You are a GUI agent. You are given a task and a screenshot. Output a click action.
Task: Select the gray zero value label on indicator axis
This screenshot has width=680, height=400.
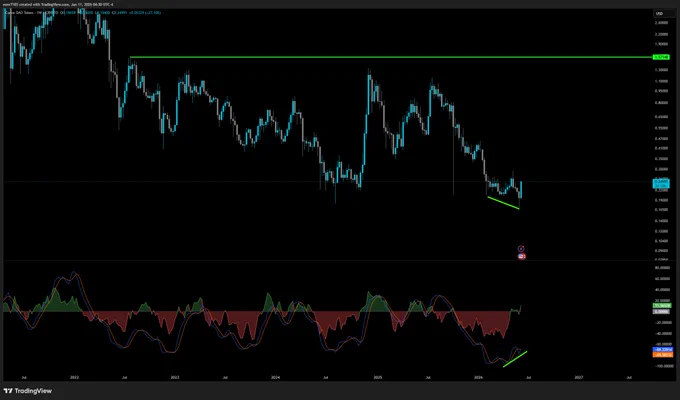tap(661, 311)
